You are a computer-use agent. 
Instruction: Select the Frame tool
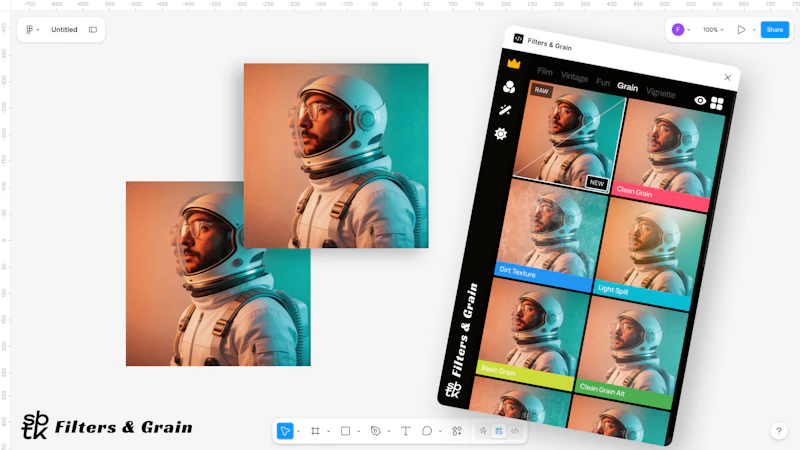click(315, 431)
